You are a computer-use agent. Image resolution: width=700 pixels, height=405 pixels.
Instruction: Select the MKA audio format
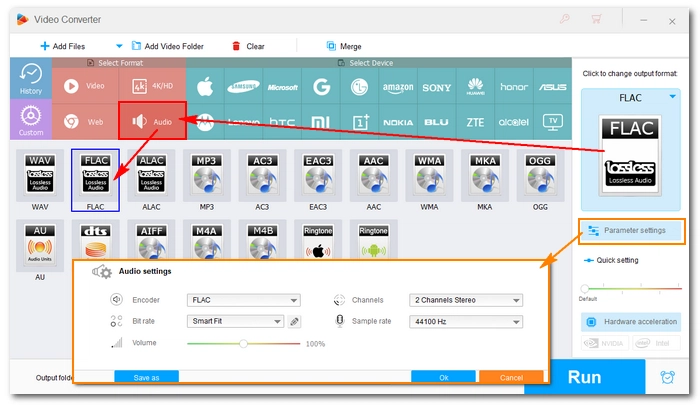[x=485, y=175]
